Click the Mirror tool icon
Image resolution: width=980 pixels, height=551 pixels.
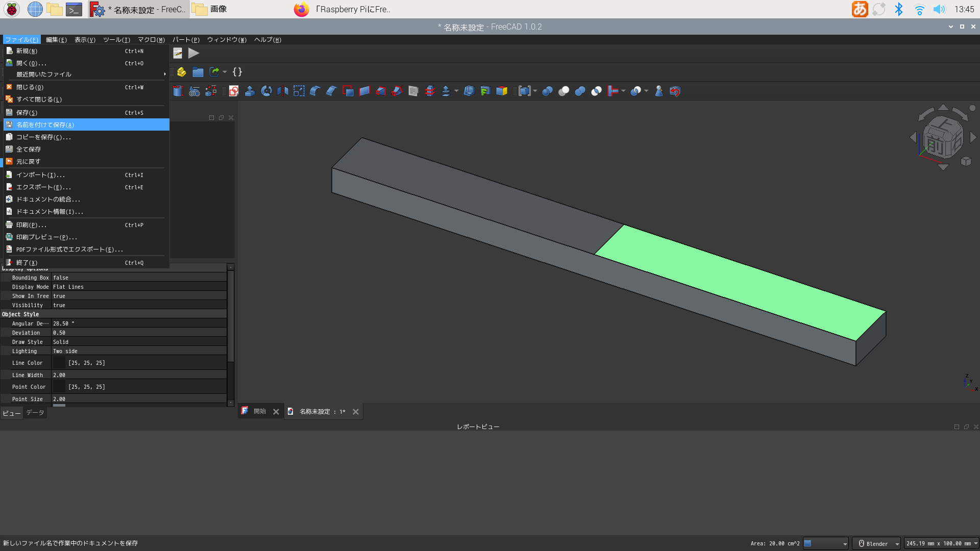282,91
